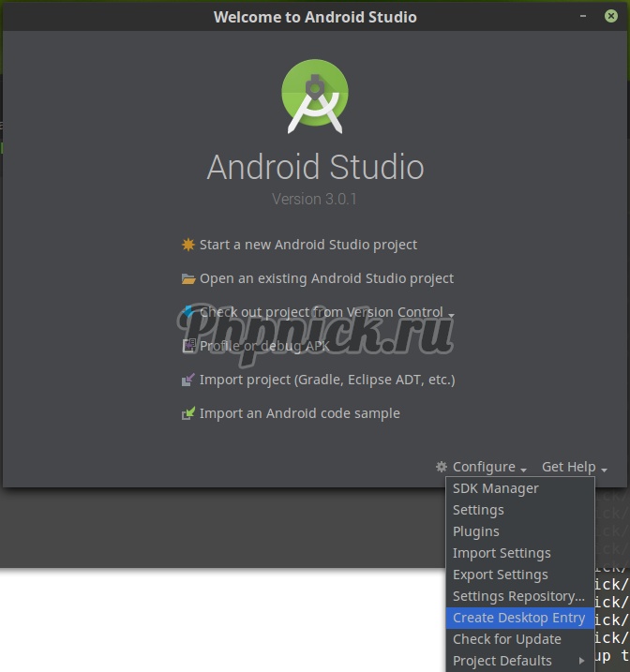Select Check for Update menu entry
This screenshot has height=672, width=630.
[506, 639]
